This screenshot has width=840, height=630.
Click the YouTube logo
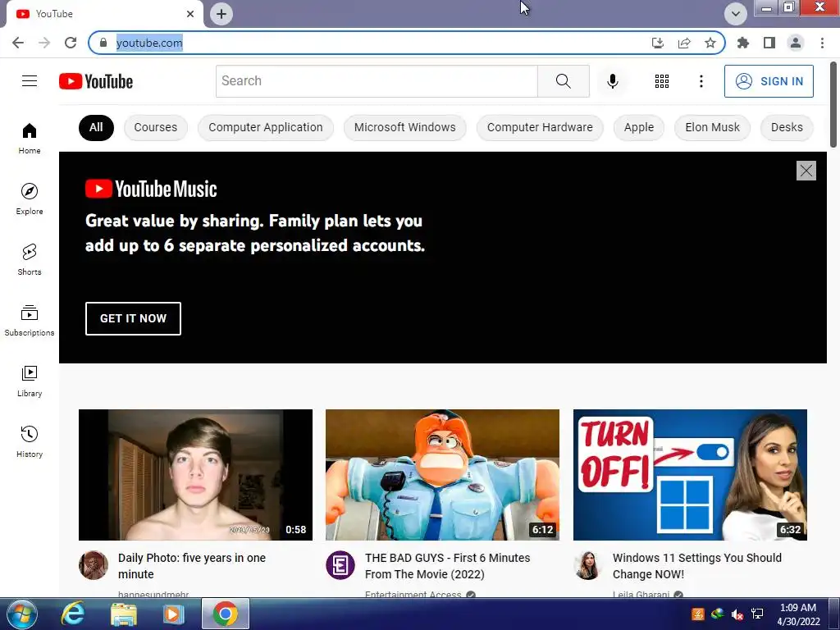(x=96, y=81)
